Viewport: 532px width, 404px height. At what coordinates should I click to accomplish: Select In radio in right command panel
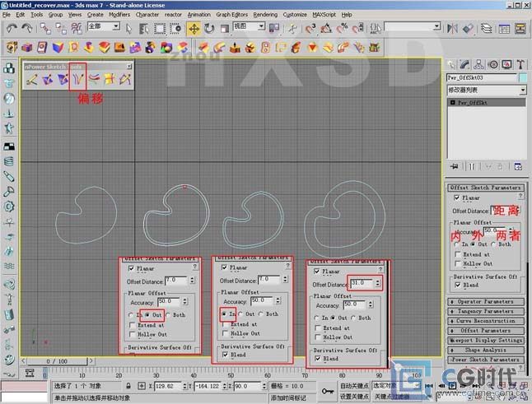click(x=456, y=244)
